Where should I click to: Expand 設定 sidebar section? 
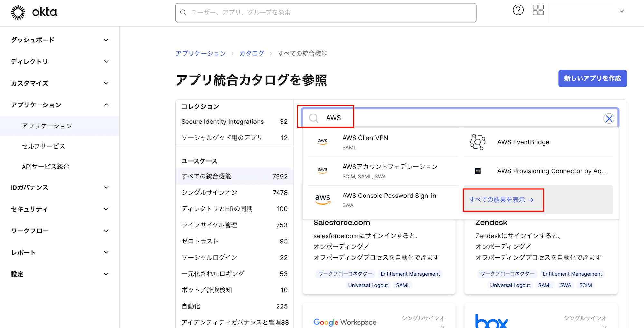60,274
